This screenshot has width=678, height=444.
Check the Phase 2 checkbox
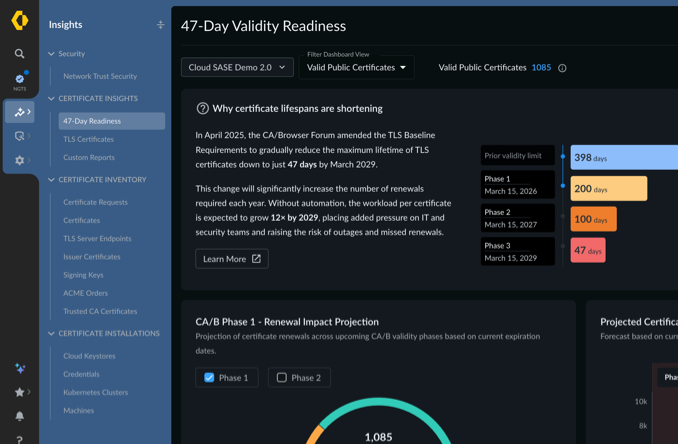click(x=281, y=377)
